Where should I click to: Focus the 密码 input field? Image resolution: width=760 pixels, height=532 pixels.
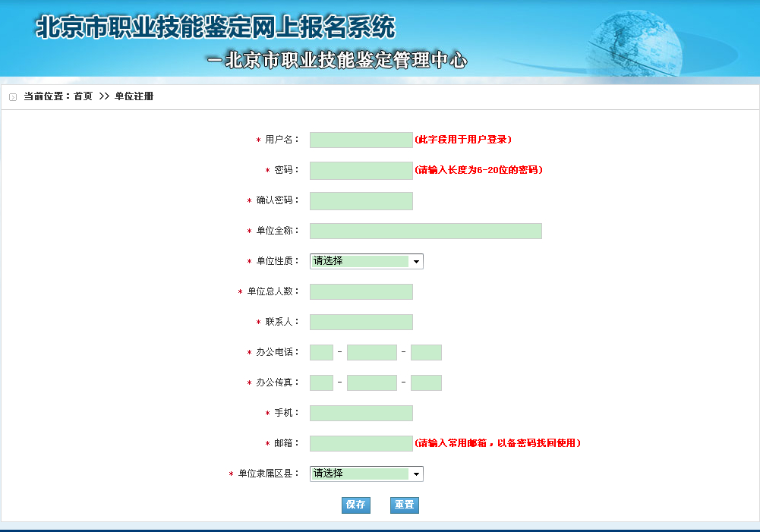tap(361, 171)
